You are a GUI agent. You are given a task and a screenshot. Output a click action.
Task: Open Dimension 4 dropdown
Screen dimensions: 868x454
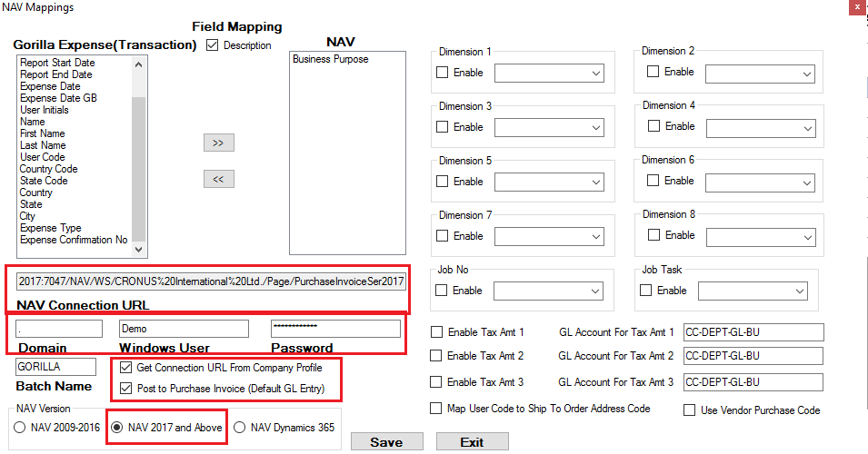pyautogui.click(x=761, y=128)
